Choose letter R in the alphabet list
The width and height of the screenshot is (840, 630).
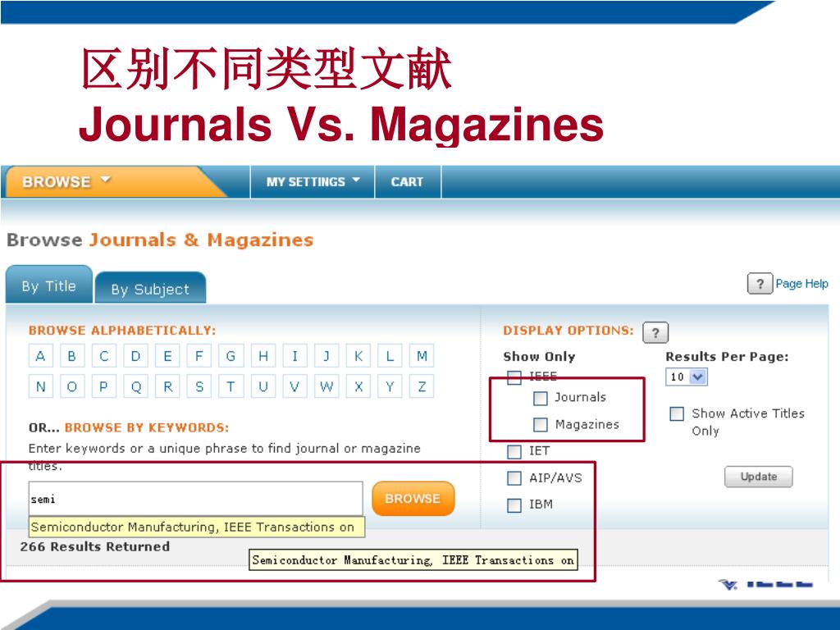pyautogui.click(x=167, y=386)
